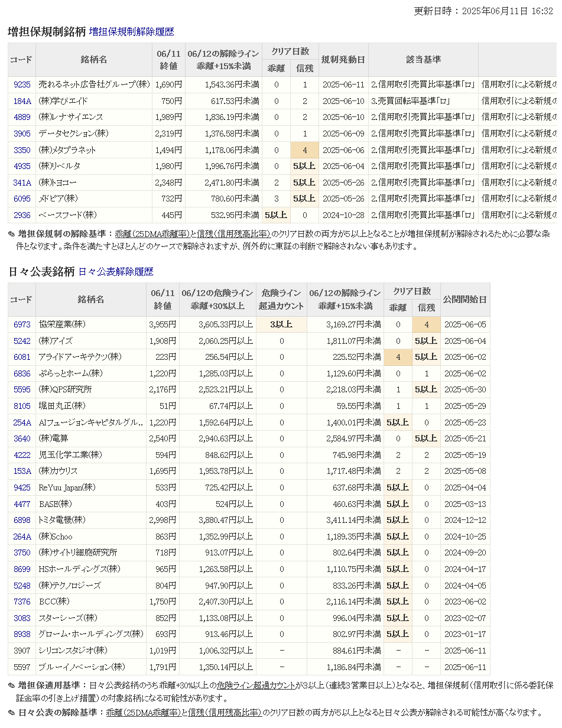Select company name 売れるネット広告社グループ(株)
This screenshot has height=728, width=562.
(x=94, y=84)
